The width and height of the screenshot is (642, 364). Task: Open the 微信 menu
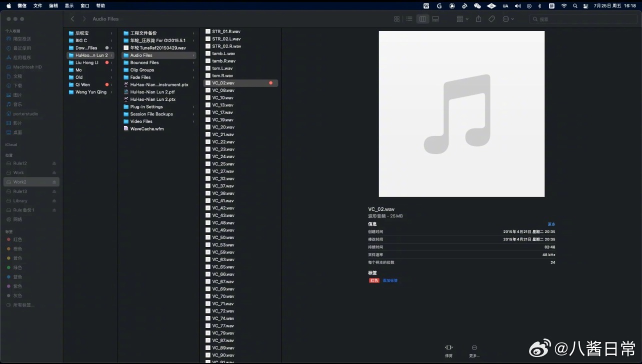pyautogui.click(x=22, y=5)
